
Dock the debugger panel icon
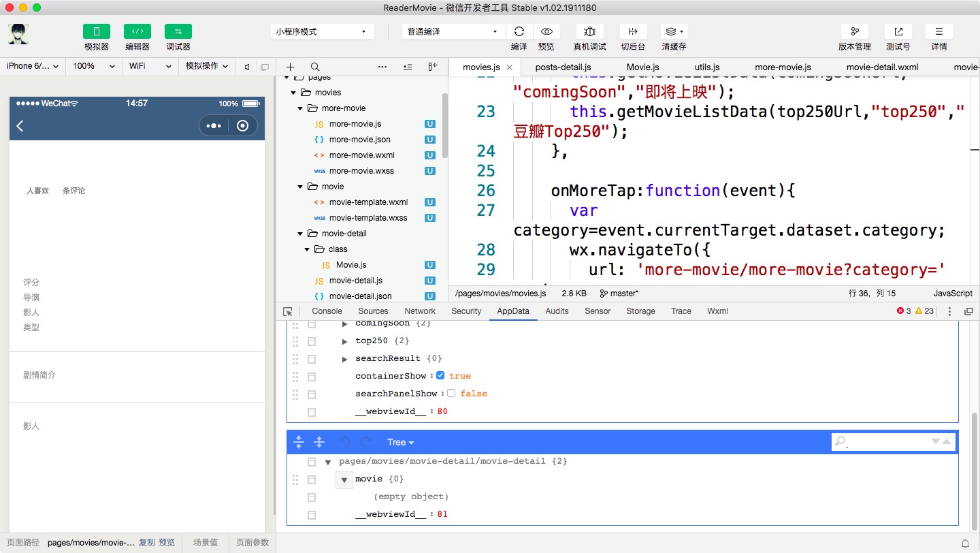tap(968, 311)
